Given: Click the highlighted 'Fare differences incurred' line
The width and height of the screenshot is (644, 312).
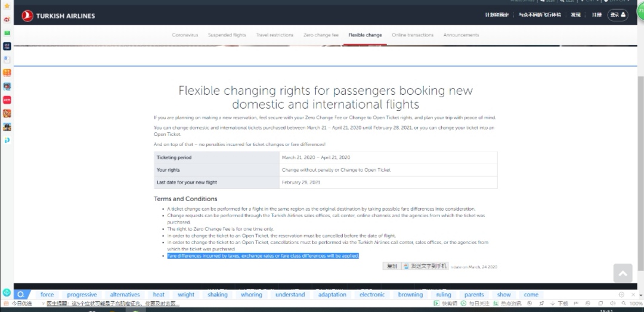Looking at the screenshot, I should point(264,256).
